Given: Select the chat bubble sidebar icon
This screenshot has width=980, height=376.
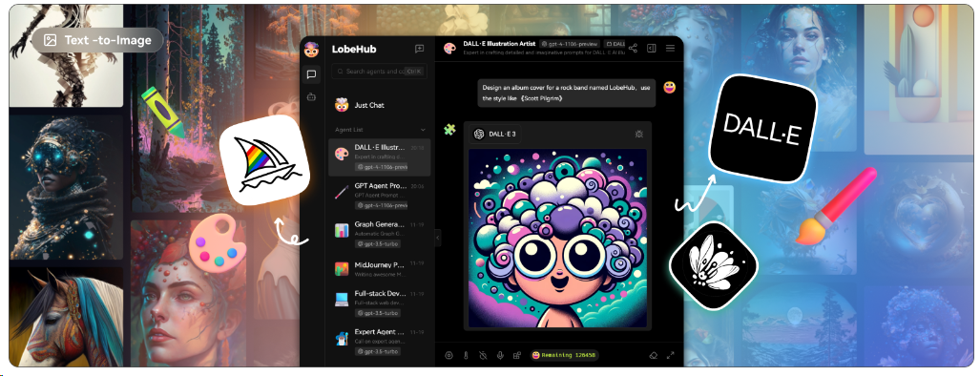Looking at the screenshot, I should [311, 75].
